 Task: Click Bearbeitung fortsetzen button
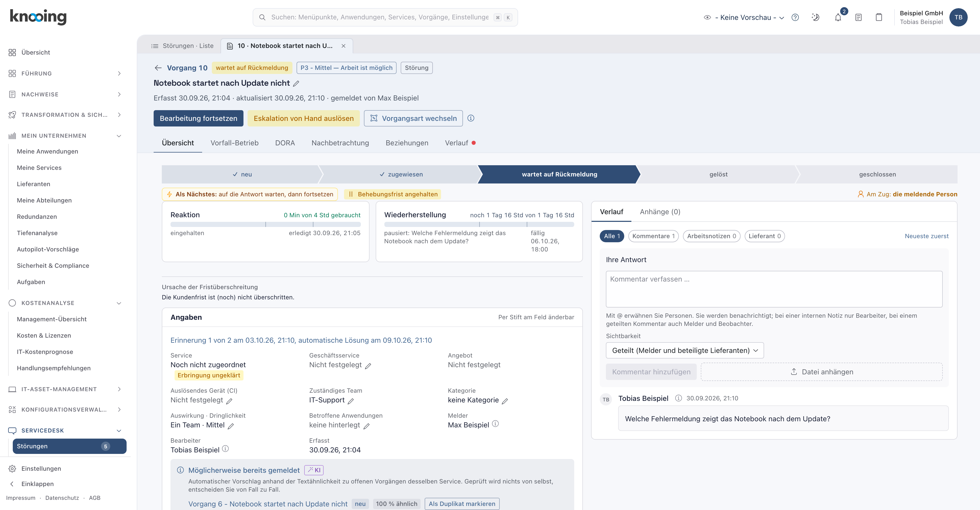pyautogui.click(x=198, y=118)
